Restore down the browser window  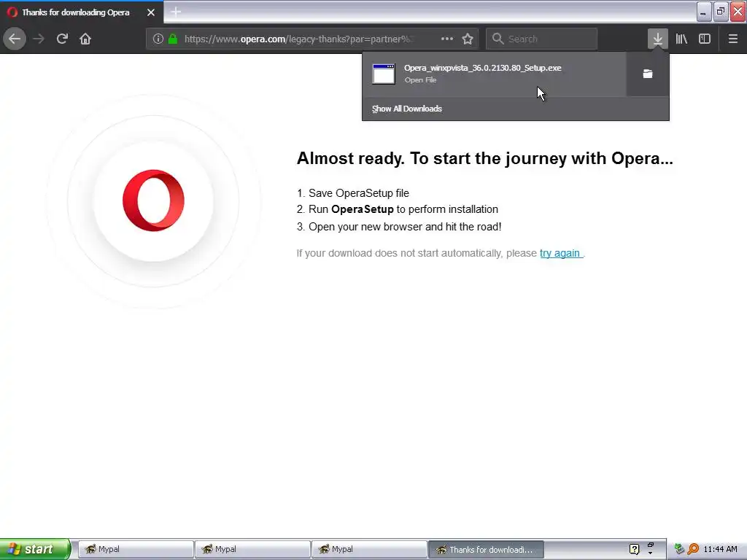[721, 12]
